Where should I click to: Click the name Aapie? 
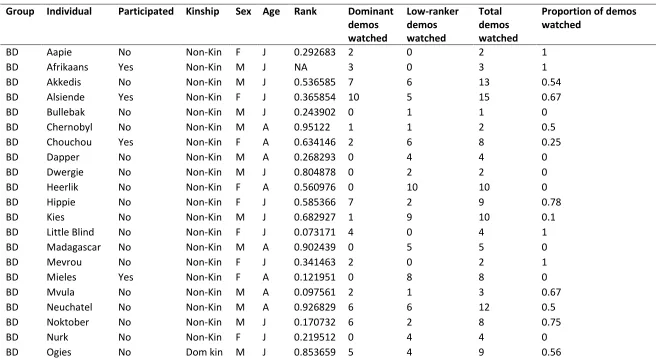click(x=59, y=52)
